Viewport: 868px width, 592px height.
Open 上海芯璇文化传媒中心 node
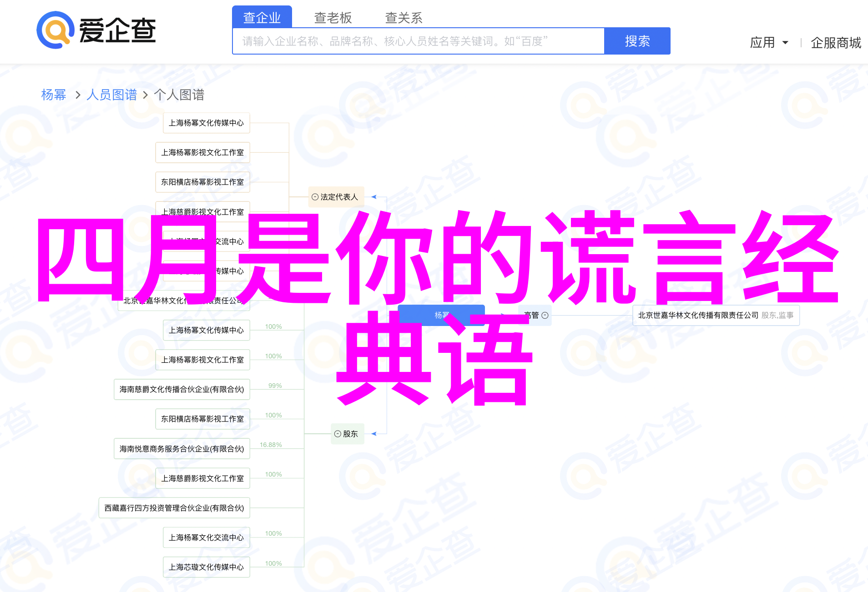(207, 567)
